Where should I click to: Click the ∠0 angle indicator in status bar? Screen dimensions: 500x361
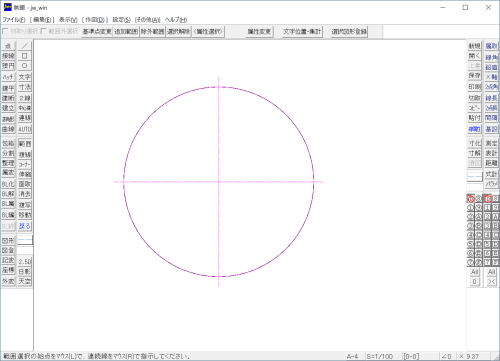[x=446, y=356]
